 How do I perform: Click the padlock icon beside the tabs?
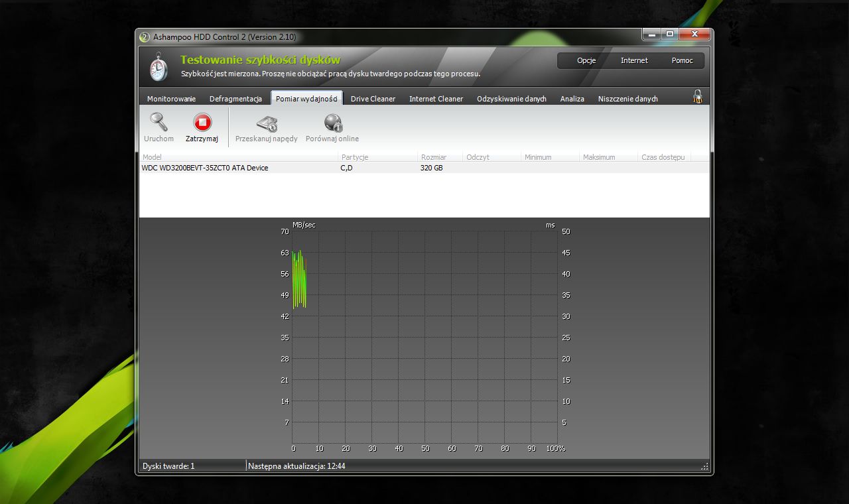point(698,97)
